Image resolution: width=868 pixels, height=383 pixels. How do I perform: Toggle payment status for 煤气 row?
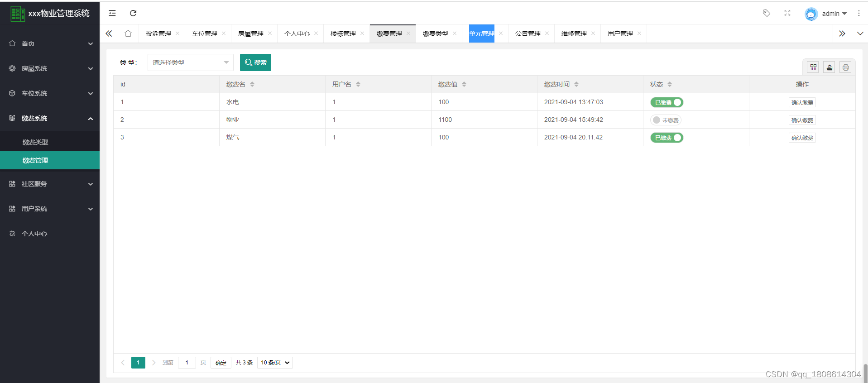[x=667, y=138]
